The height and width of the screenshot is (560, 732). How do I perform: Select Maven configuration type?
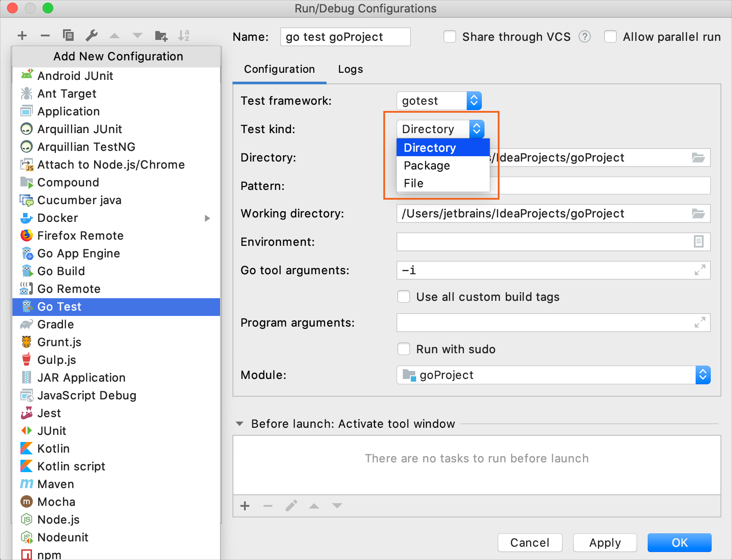point(116,484)
